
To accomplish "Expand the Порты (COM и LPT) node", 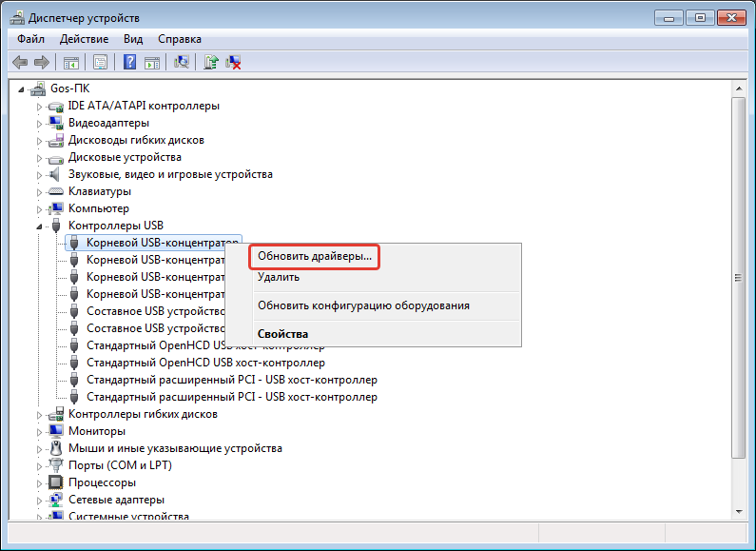I will 40,466.
